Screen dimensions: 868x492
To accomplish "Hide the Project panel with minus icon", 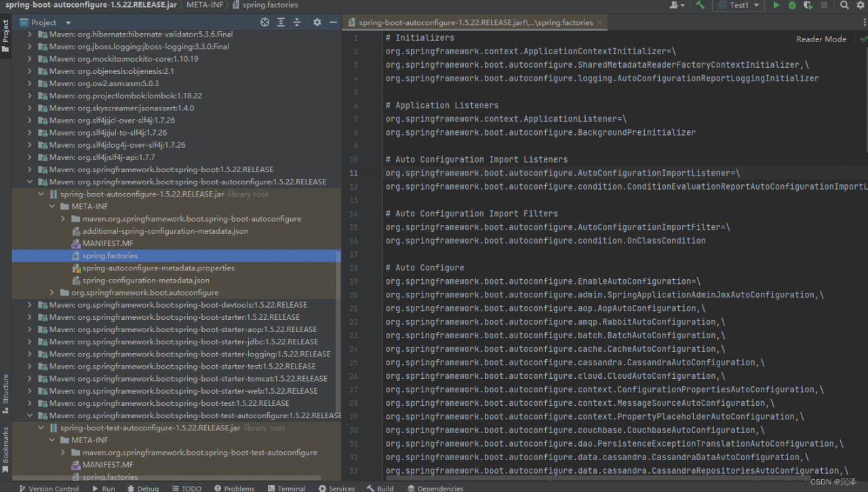I will (x=332, y=22).
